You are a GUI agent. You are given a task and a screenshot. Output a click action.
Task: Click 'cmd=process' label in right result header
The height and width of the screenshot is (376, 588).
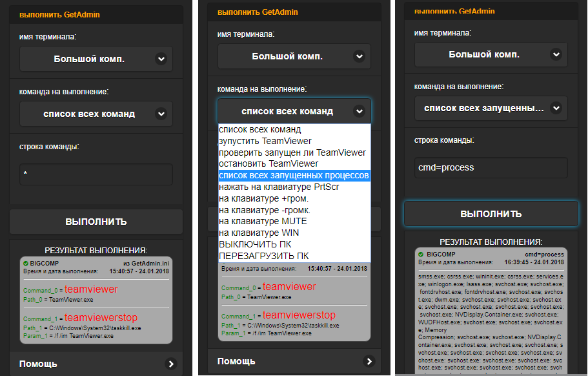(x=545, y=255)
